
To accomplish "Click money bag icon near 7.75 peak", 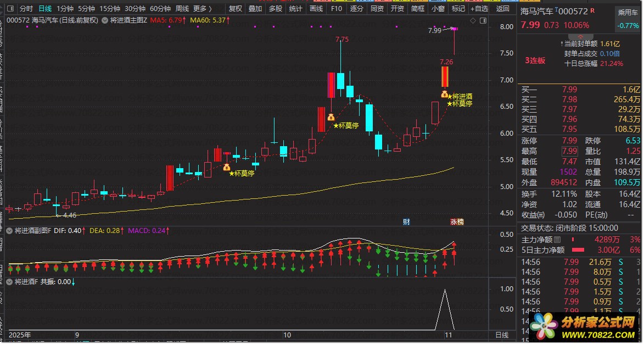I will click(x=331, y=117).
